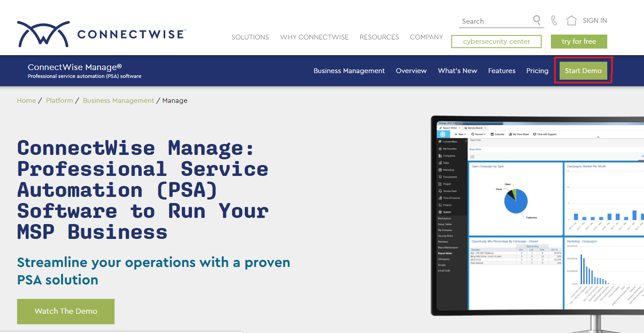
Task: Click the My Favorites star in the sidebar
Action: 440,149
